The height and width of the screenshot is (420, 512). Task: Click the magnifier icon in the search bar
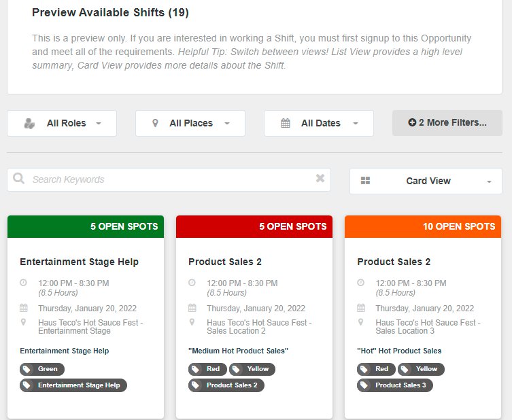pyautogui.click(x=18, y=179)
